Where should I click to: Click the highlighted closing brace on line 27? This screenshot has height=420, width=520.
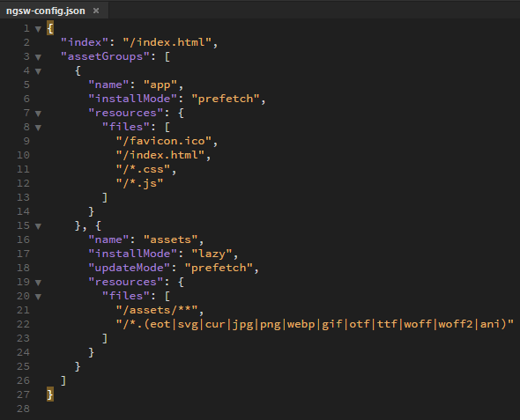click(x=50, y=394)
